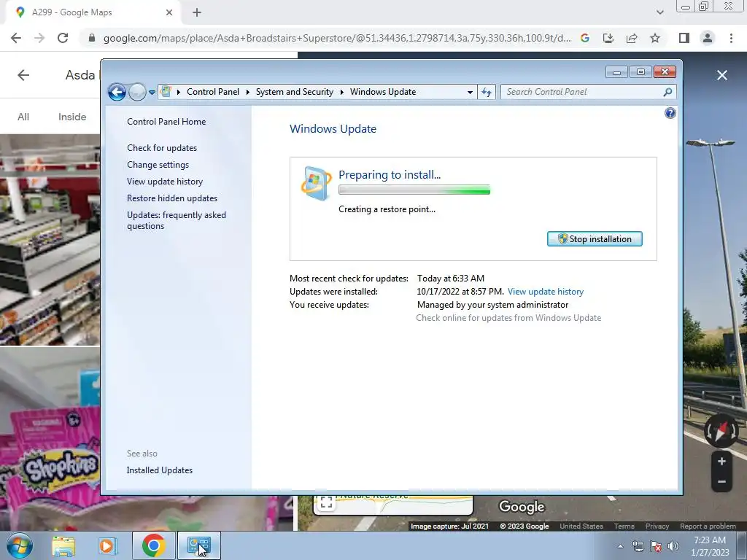Open Privacy link in Maps footer
747x560 pixels.
point(657,526)
